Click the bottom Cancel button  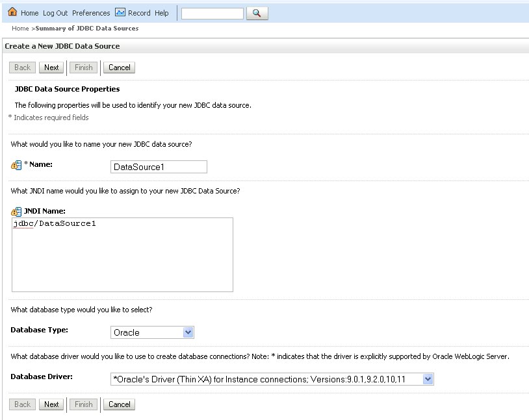[x=119, y=404]
